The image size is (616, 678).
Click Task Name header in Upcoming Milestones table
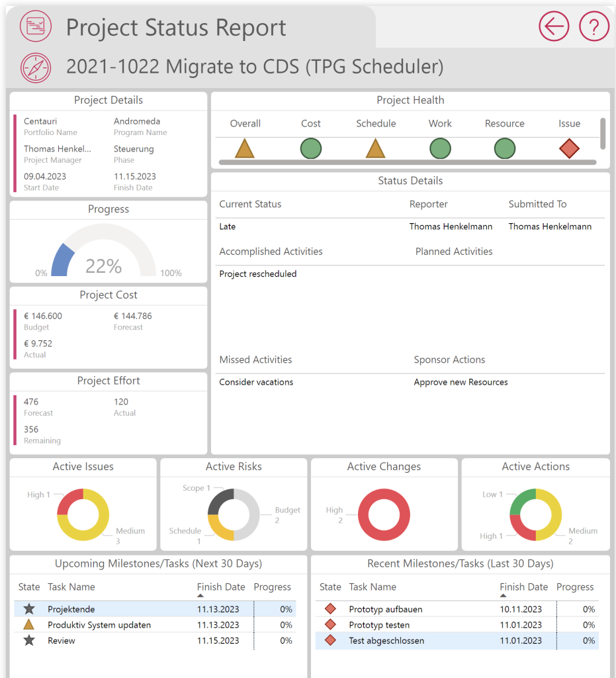(71, 587)
